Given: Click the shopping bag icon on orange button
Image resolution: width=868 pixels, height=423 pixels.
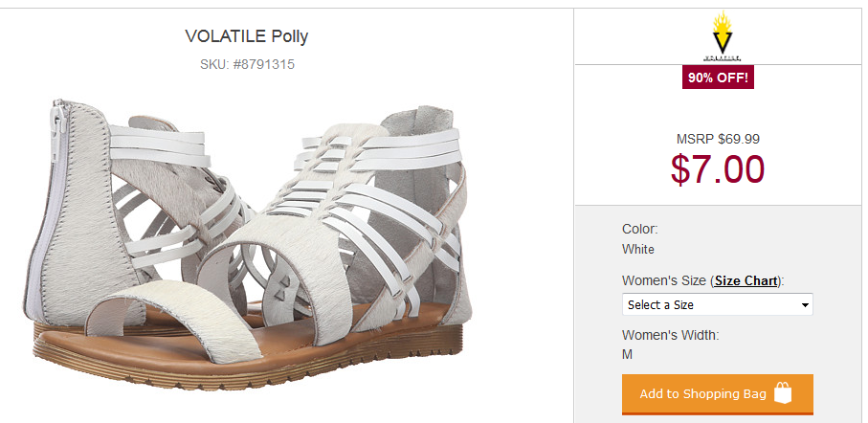Looking at the screenshot, I should click(x=783, y=393).
